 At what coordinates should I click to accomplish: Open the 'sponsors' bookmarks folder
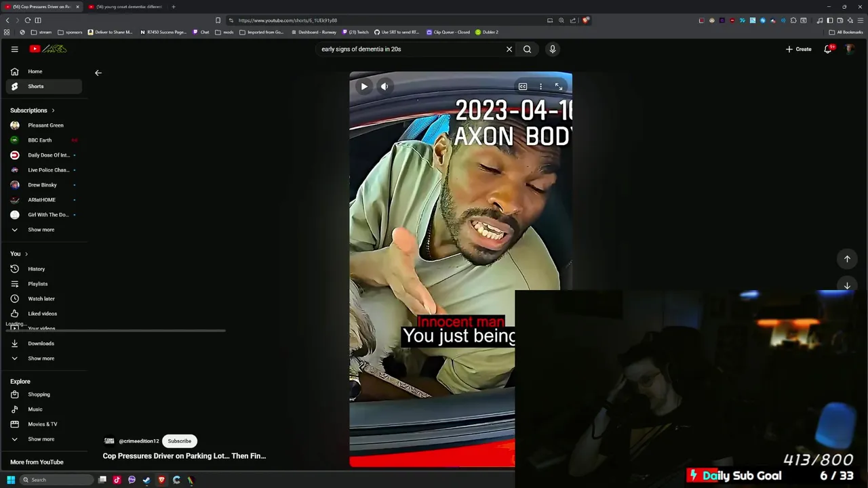(x=70, y=32)
